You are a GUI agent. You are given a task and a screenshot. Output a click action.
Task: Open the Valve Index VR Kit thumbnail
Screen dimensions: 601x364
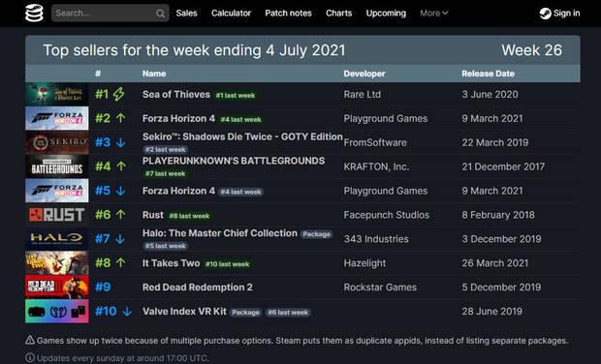(x=57, y=311)
